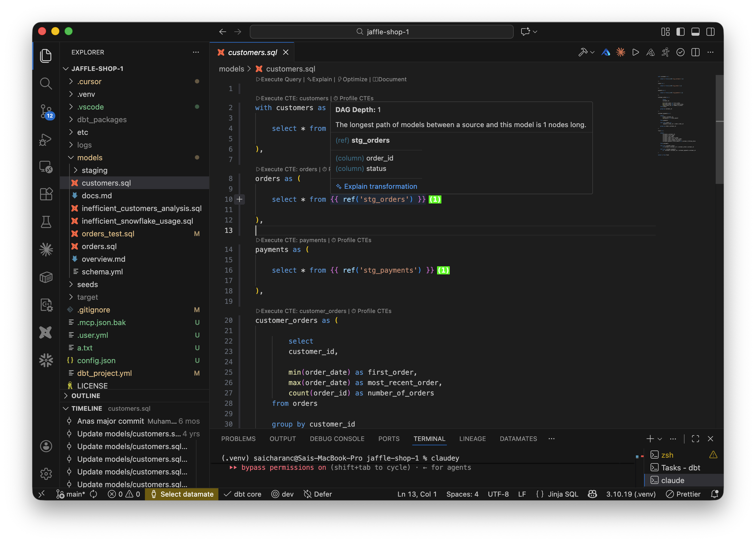This screenshot has width=756, height=543.
Task: Open orders_test.sql in the explorer
Action: 135,233
